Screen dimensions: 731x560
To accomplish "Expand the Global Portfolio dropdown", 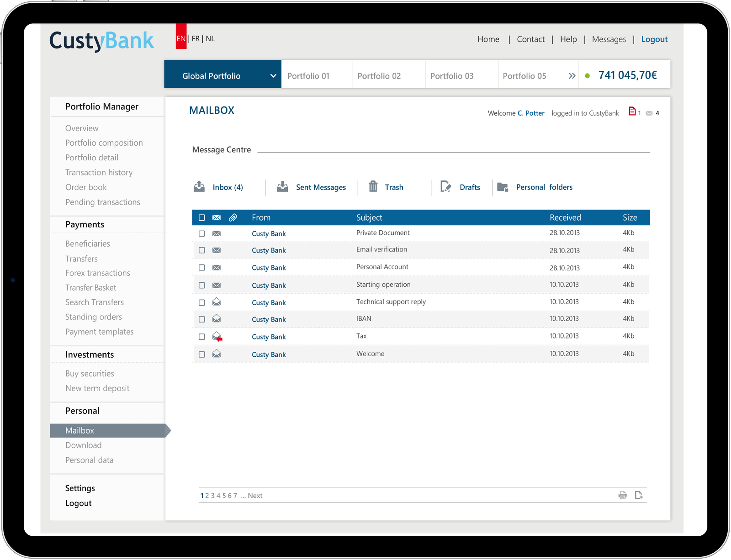I will 273,76.
